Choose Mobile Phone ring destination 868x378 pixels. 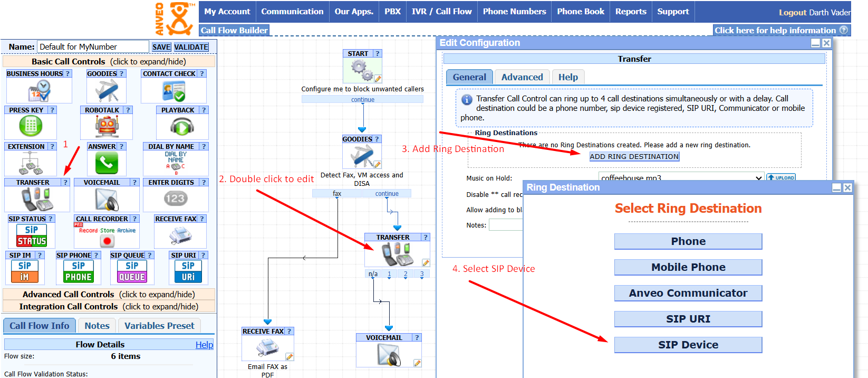pos(688,267)
